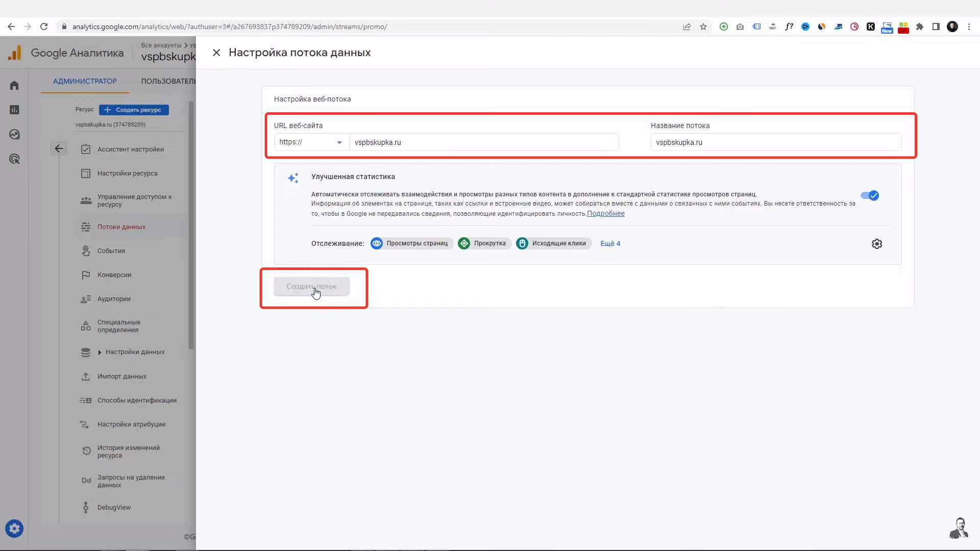This screenshot has width=980, height=551.
Task: Open Ассистент настройки menu item
Action: (x=131, y=149)
